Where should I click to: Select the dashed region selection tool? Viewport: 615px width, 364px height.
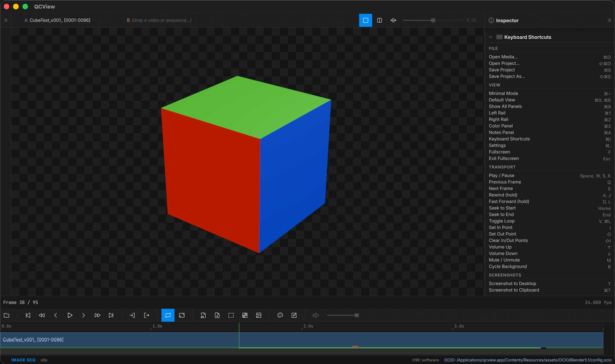pos(231,315)
